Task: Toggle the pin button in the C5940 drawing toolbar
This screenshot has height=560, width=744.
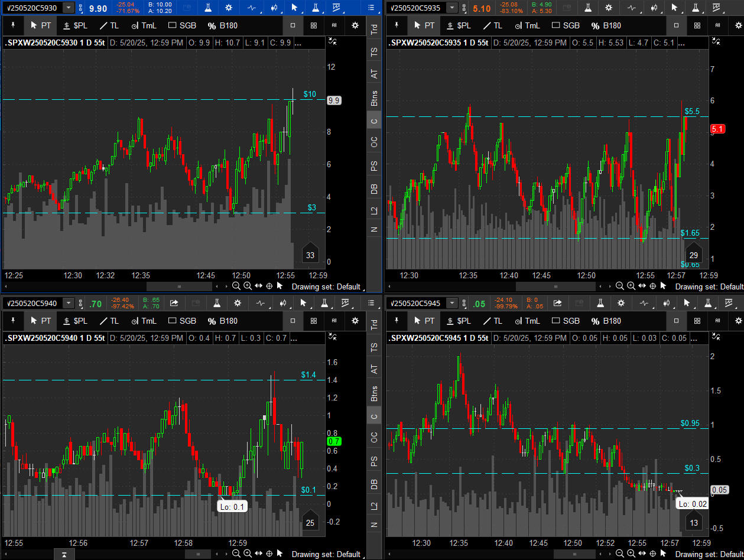Action: (x=14, y=321)
